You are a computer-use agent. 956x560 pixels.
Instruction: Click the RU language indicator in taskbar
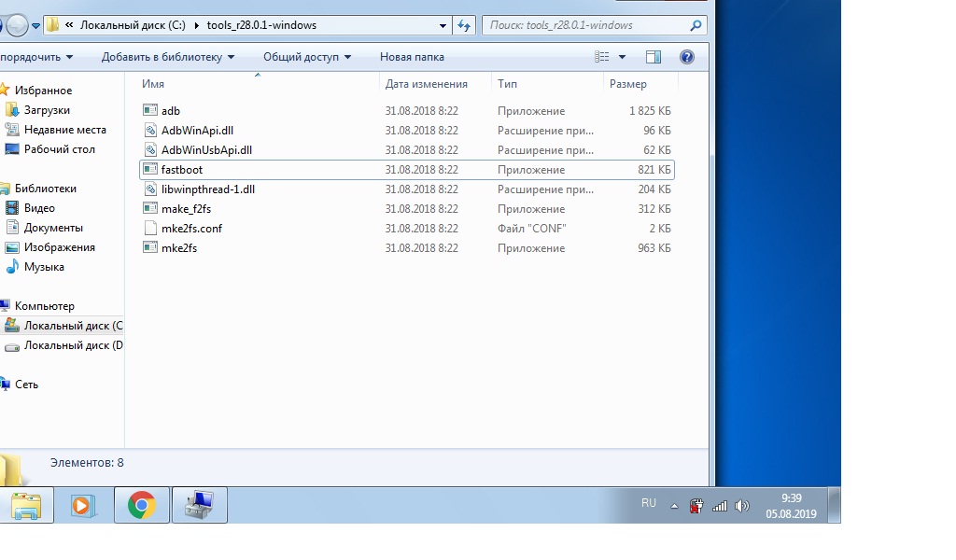pos(649,503)
